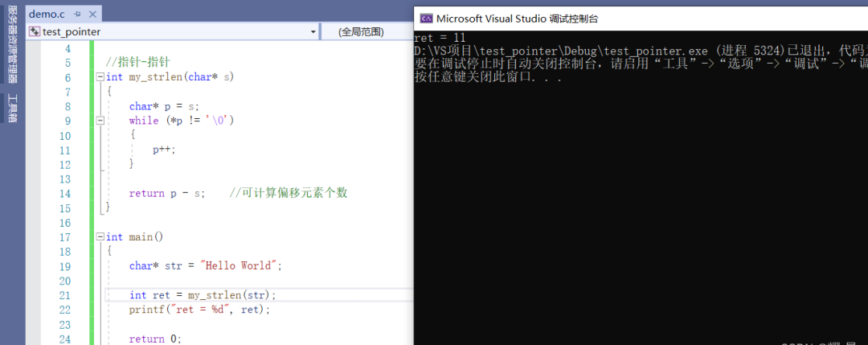
Task: Click line number 13 in the gutter
Action: click(x=64, y=179)
